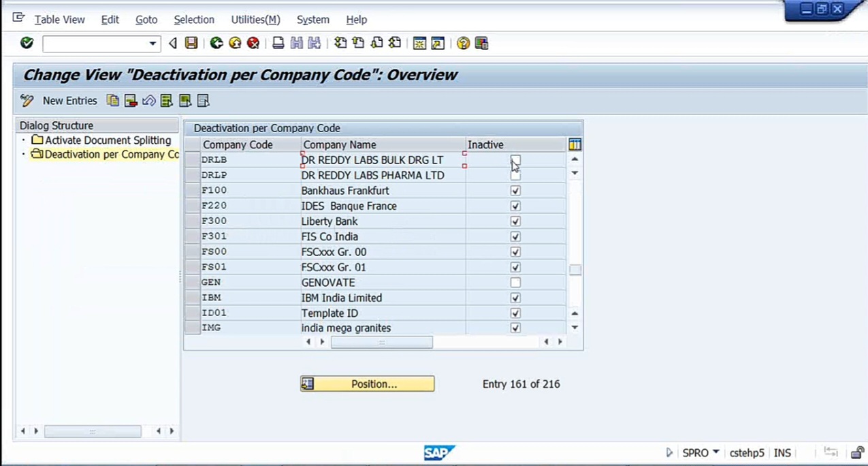Open the Edit menu

coord(110,20)
